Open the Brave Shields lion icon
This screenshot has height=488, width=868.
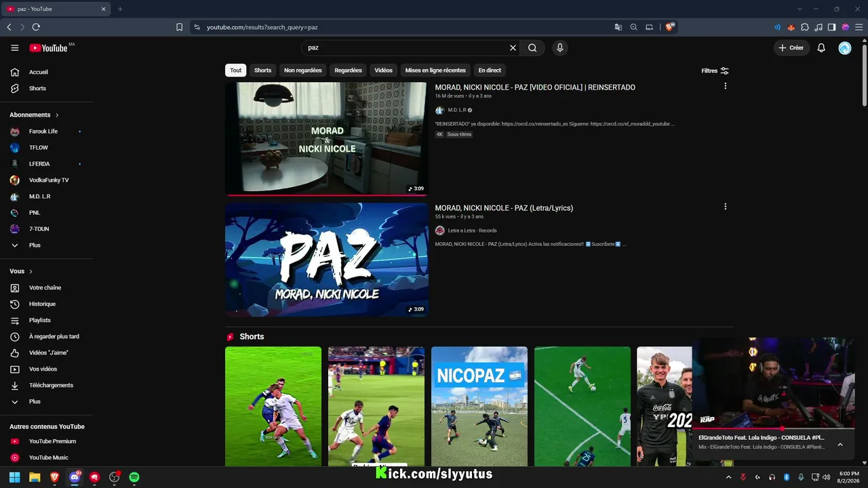pyautogui.click(x=669, y=27)
